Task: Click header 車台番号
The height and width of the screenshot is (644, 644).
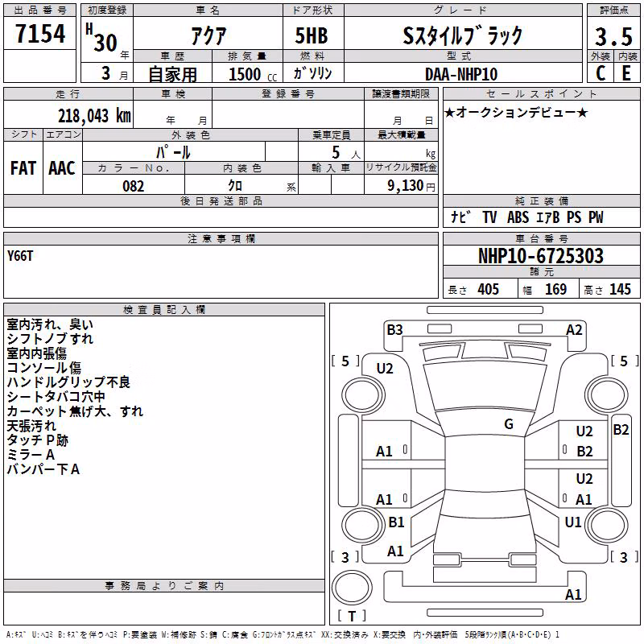Action: (541, 238)
